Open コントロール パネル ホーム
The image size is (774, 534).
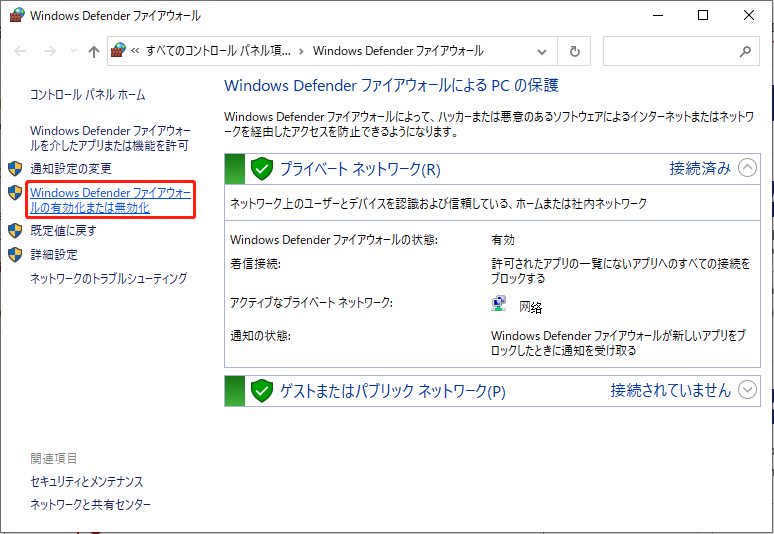88,94
